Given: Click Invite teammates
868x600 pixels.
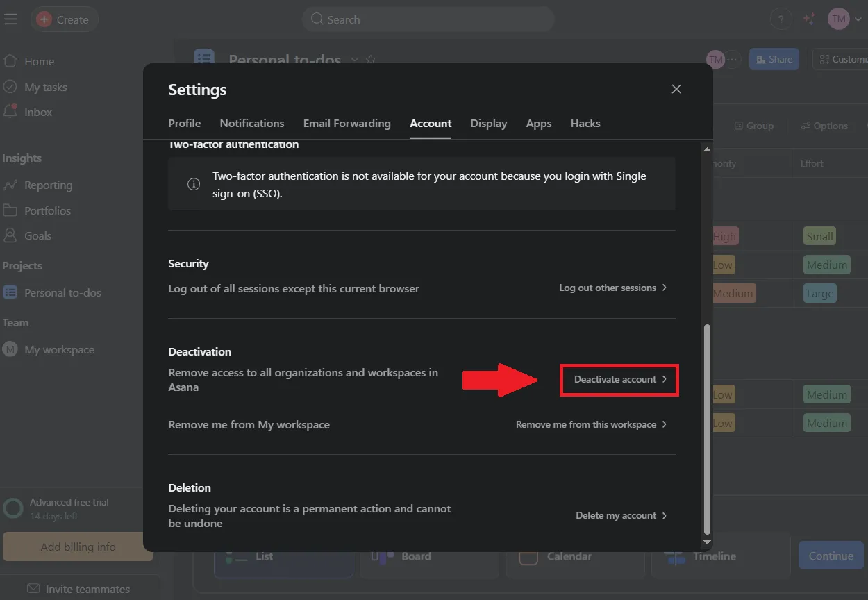Looking at the screenshot, I should [x=78, y=589].
